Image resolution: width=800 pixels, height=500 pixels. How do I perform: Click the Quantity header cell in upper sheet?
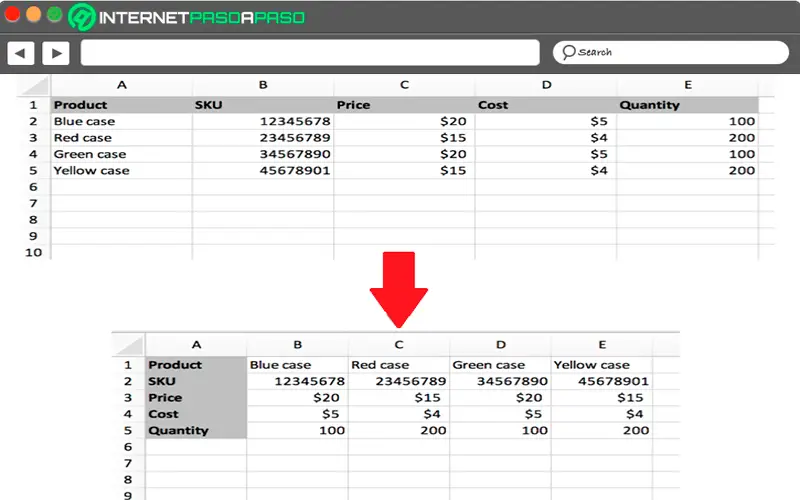pyautogui.click(x=688, y=105)
